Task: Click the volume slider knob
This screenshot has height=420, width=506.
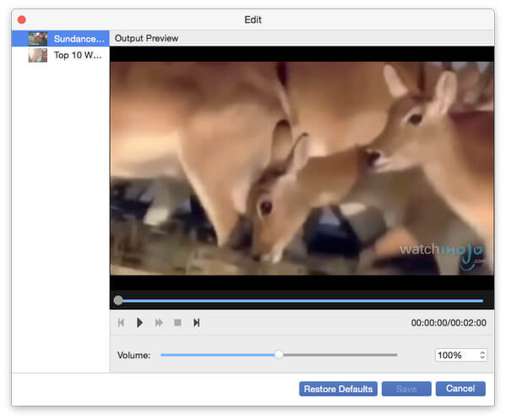Action: [279, 354]
